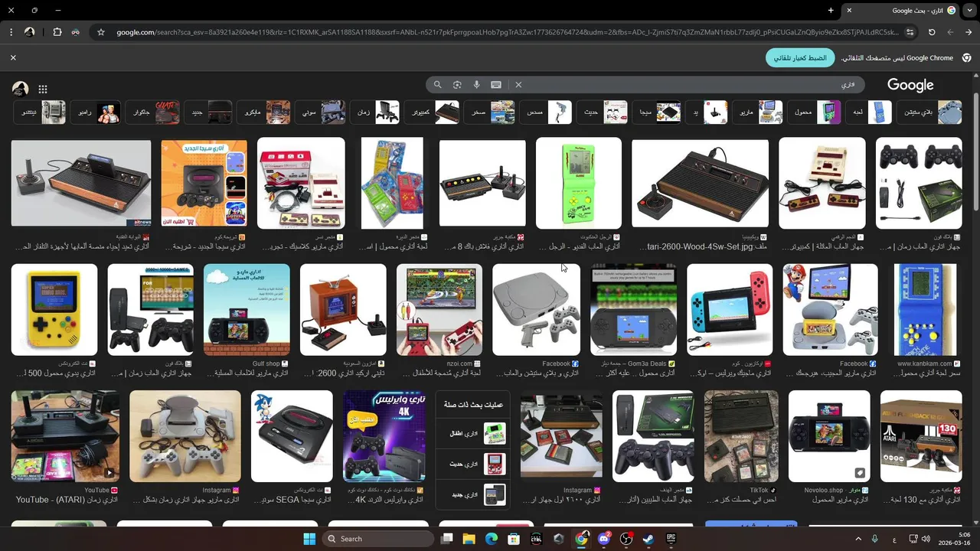Viewport: 980px width, 551px height.
Task: Open the Mario figurine with tablet image
Action: 830,310
